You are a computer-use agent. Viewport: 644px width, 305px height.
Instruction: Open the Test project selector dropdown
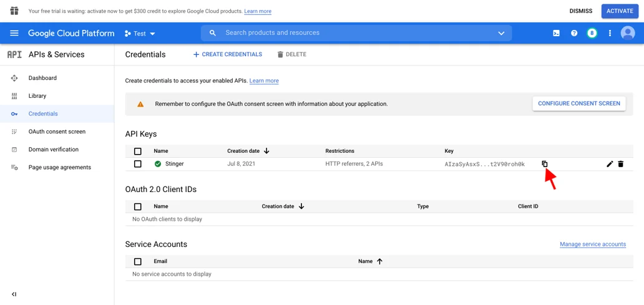click(140, 34)
